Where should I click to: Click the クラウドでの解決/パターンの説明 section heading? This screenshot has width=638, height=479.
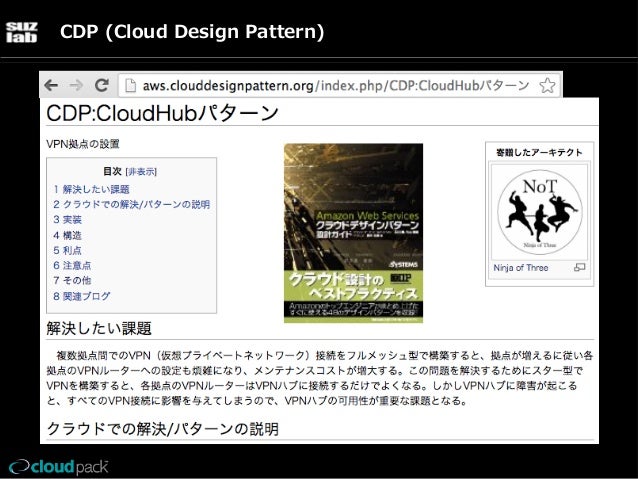(x=163, y=429)
